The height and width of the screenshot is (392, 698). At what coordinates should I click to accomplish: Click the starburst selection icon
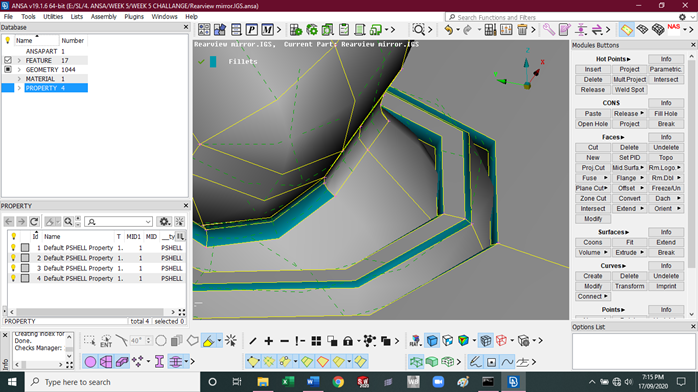coord(231,341)
